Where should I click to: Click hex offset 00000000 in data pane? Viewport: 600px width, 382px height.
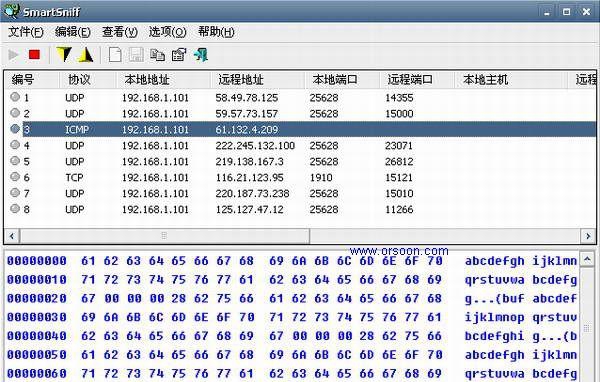[x=37, y=261]
